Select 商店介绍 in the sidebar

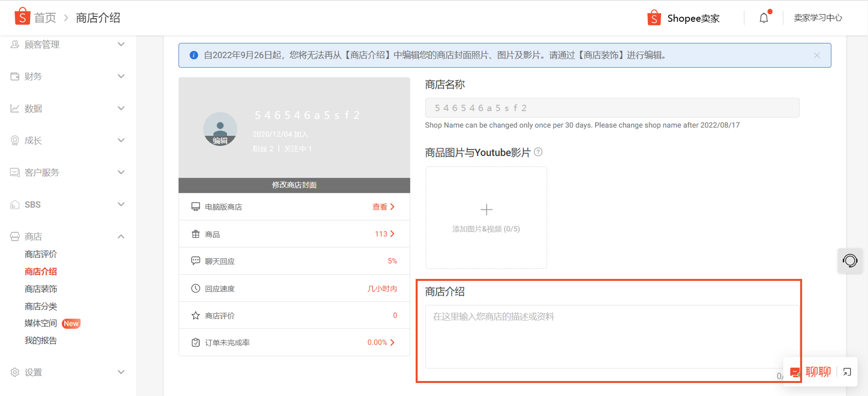[41, 271]
